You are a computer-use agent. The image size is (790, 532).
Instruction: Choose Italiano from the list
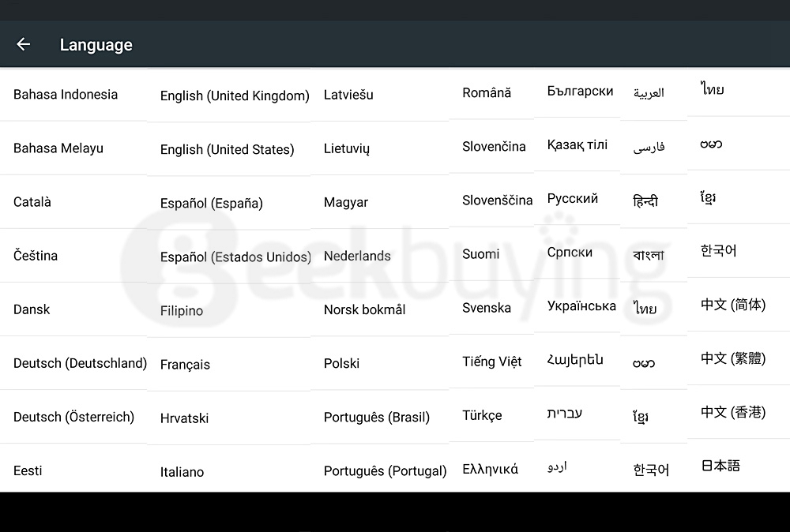pos(182,472)
